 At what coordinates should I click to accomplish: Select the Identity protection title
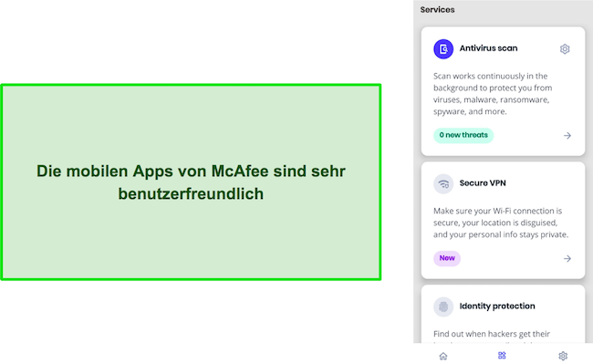(497, 306)
